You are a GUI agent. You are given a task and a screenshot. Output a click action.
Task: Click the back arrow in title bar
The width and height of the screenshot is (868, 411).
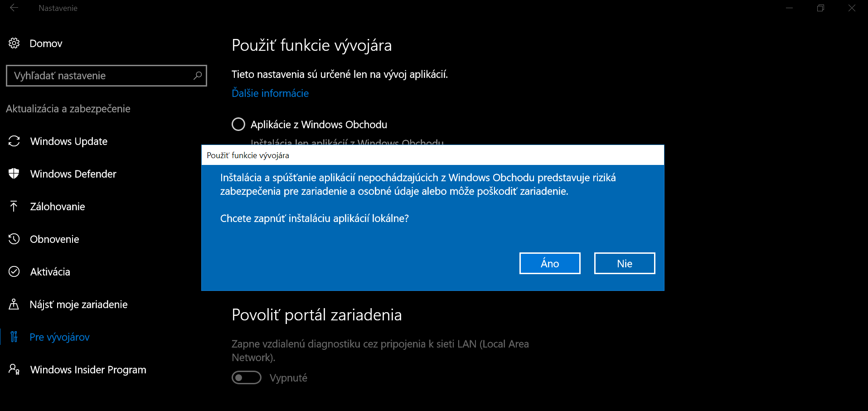point(14,8)
